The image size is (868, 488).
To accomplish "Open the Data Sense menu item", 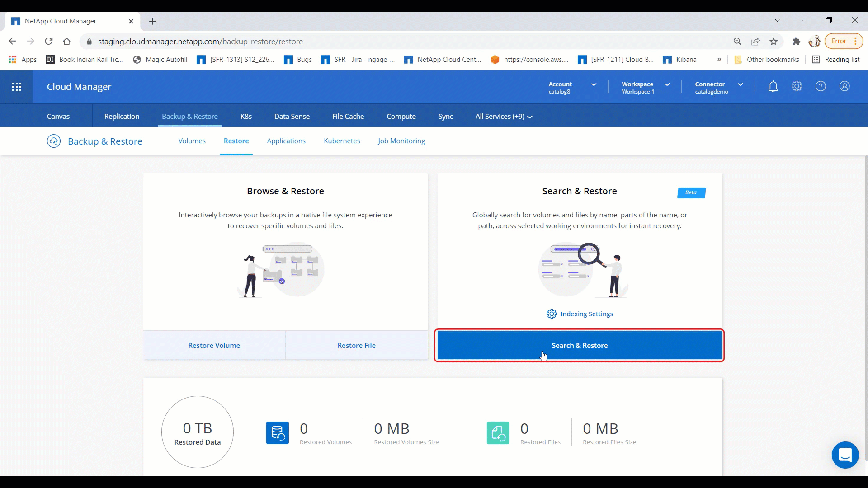I will click(x=292, y=117).
